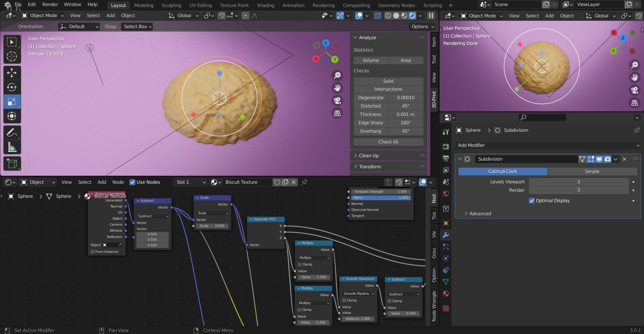This screenshot has width=644, height=334.
Task: Choose the Measure tool
Action: tap(12, 147)
